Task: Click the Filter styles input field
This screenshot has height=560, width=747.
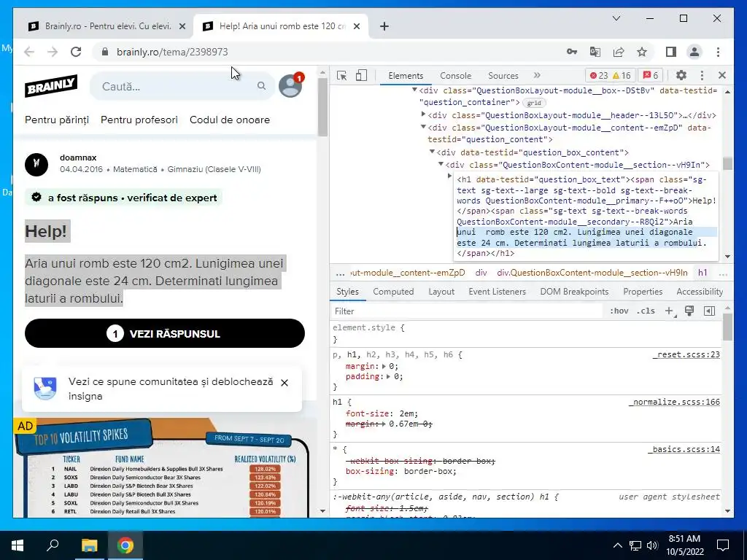Action: 467,311
